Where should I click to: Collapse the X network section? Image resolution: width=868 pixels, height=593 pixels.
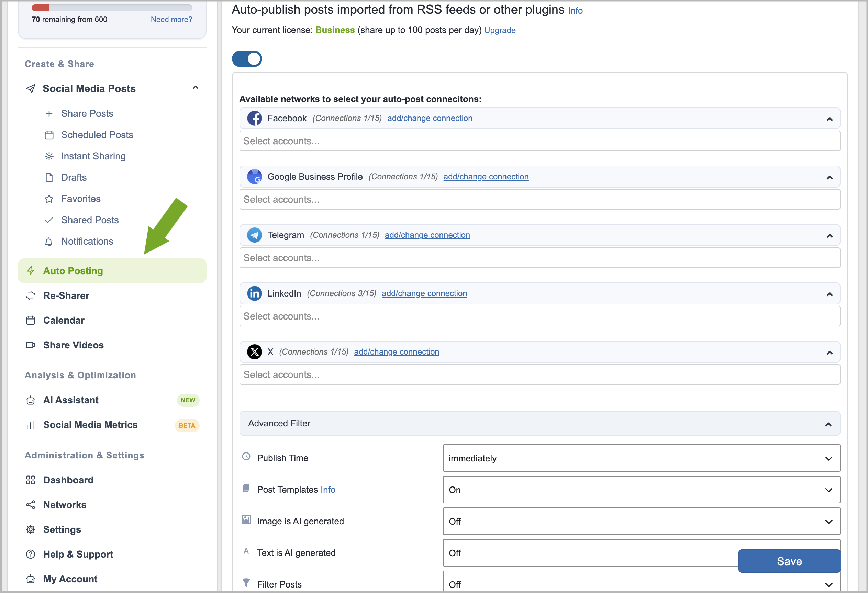[830, 353]
